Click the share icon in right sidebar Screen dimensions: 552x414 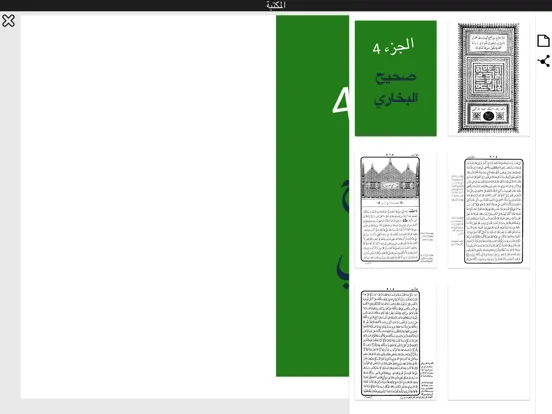pos(544,61)
